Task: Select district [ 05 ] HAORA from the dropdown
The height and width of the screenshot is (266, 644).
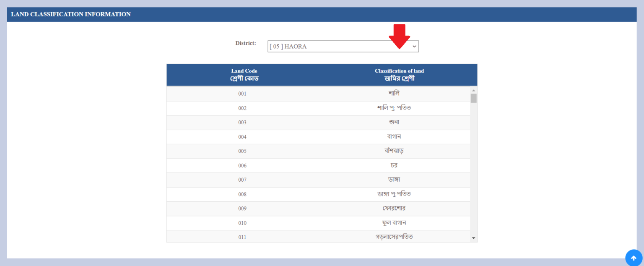Action: pyautogui.click(x=343, y=46)
